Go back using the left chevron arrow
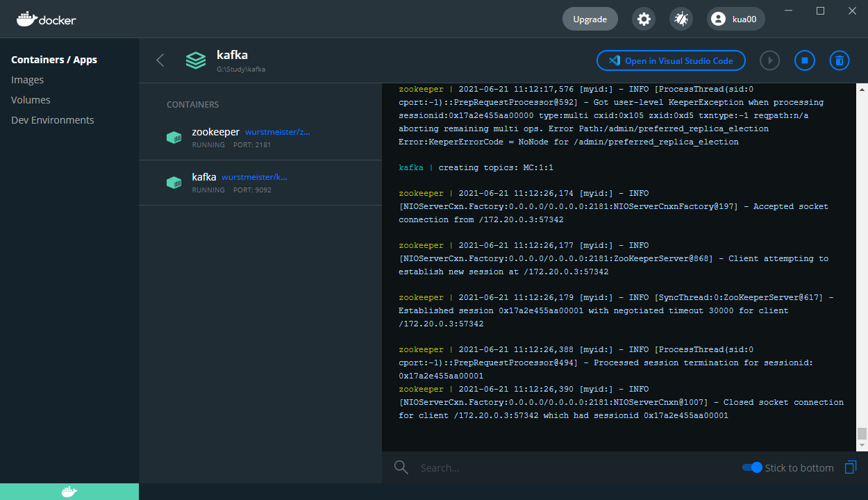The image size is (868, 500). pos(160,60)
